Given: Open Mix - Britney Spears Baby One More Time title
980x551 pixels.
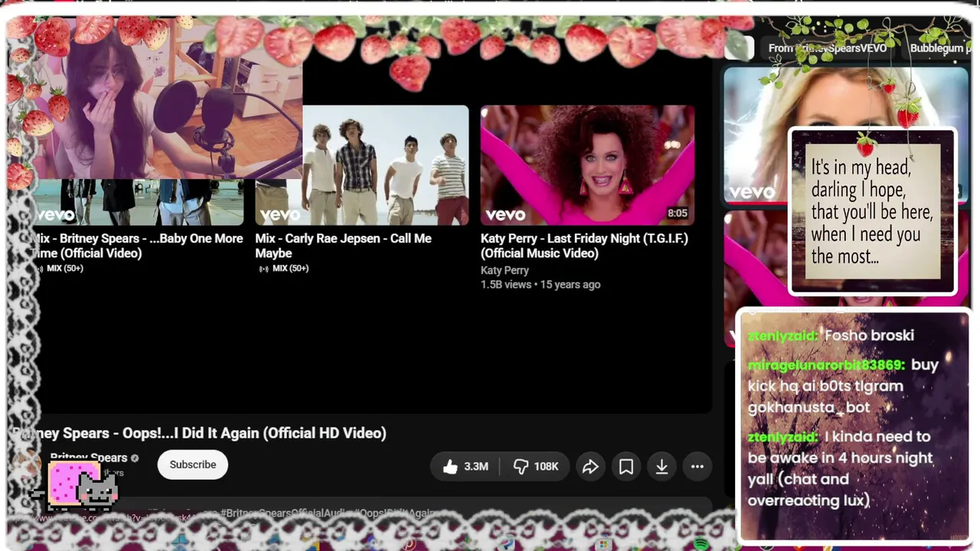Looking at the screenshot, I should coord(137,246).
